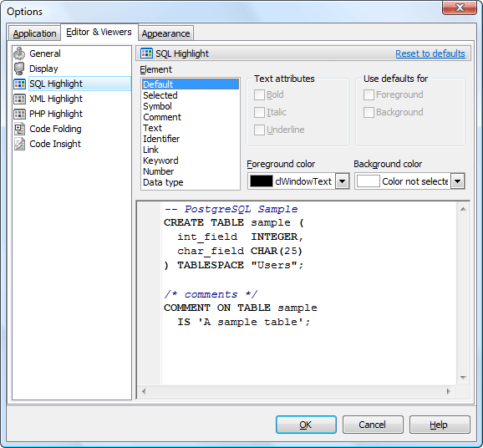Image resolution: width=483 pixels, height=448 pixels.
Task: Select Keyword in the Element list
Action: pos(160,160)
